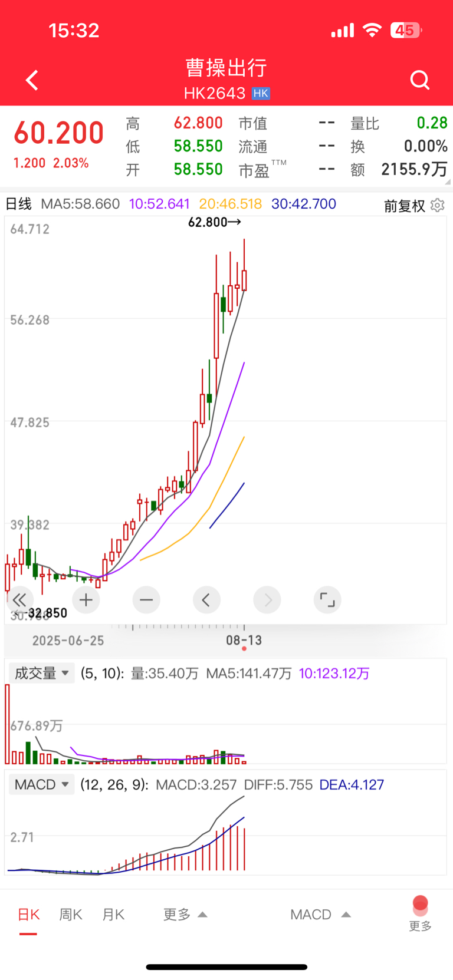Check the cellular signal bars
Image resolution: width=453 pixels, height=980 pixels.
click(343, 30)
